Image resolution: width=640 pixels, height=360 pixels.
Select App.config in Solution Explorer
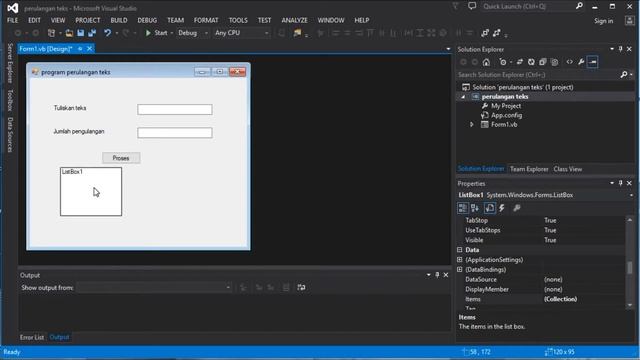point(506,116)
